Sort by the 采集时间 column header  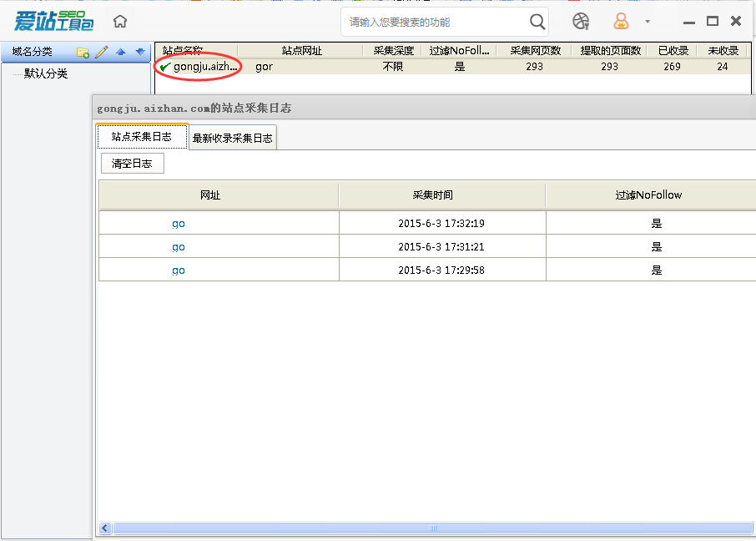click(x=433, y=195)
